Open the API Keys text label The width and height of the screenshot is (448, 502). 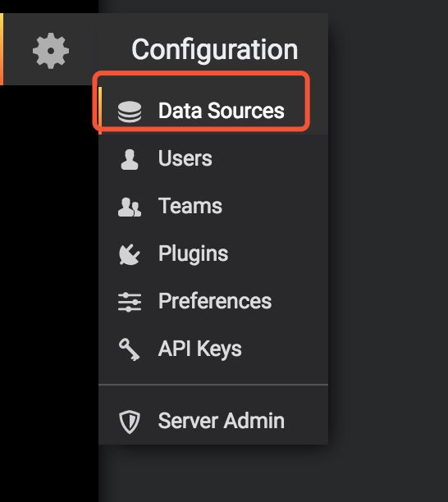200,349
